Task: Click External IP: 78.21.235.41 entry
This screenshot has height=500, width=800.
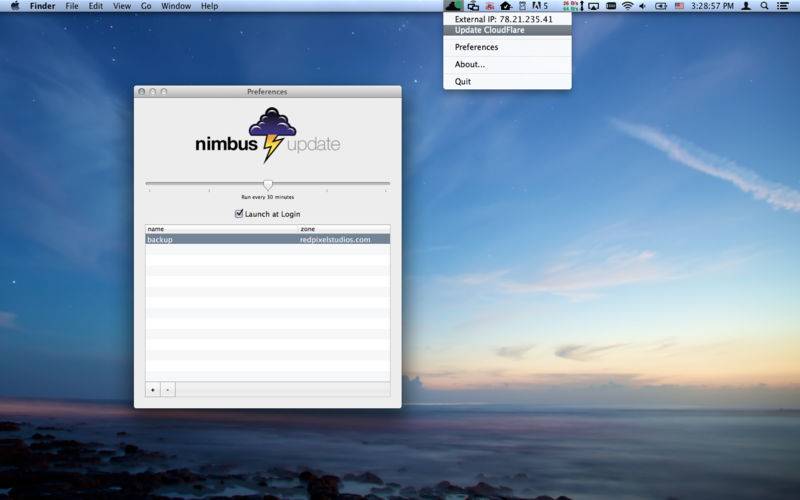Action: (507, 19)
